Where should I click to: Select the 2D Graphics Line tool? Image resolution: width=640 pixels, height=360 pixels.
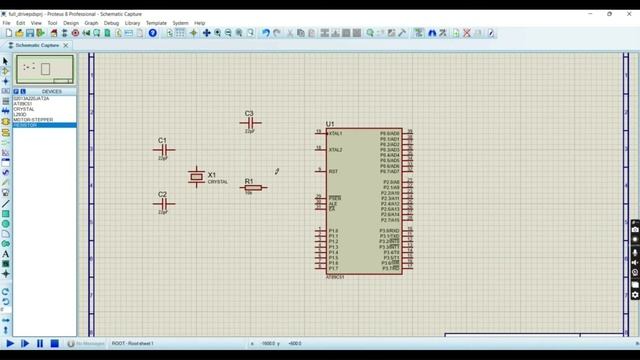tap(5, 204)
